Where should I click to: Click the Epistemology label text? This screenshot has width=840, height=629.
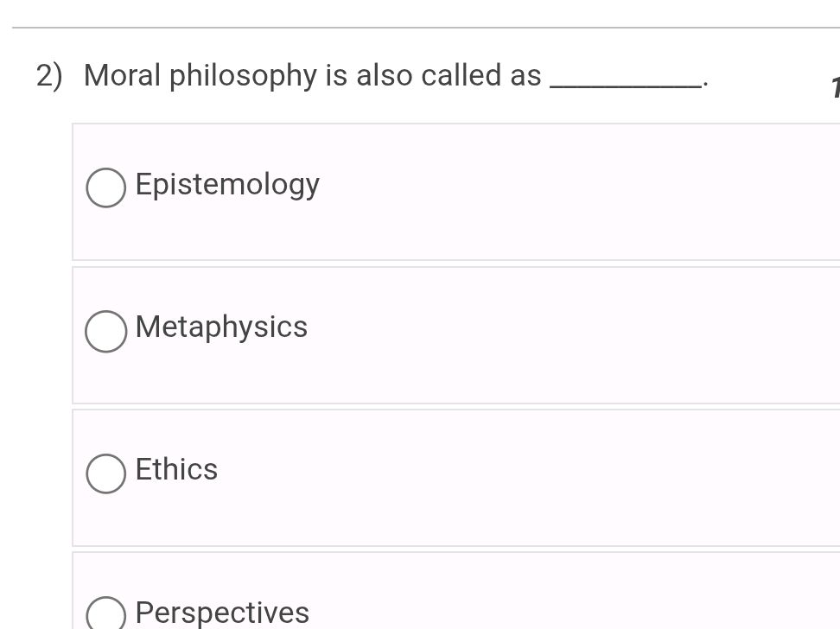[x=227, y=184]
